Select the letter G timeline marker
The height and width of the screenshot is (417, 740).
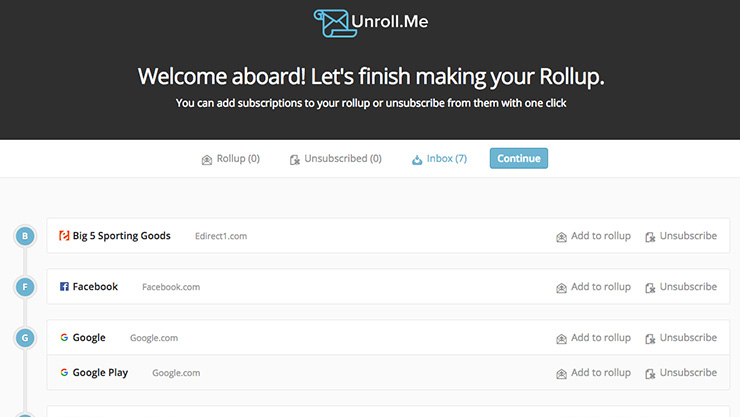[x=25, y=338]
